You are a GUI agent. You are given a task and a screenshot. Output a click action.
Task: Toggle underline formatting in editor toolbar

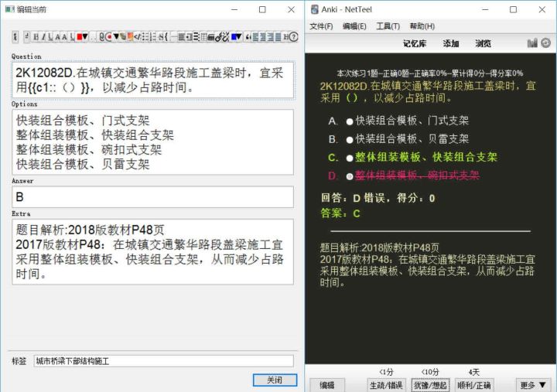50,37
